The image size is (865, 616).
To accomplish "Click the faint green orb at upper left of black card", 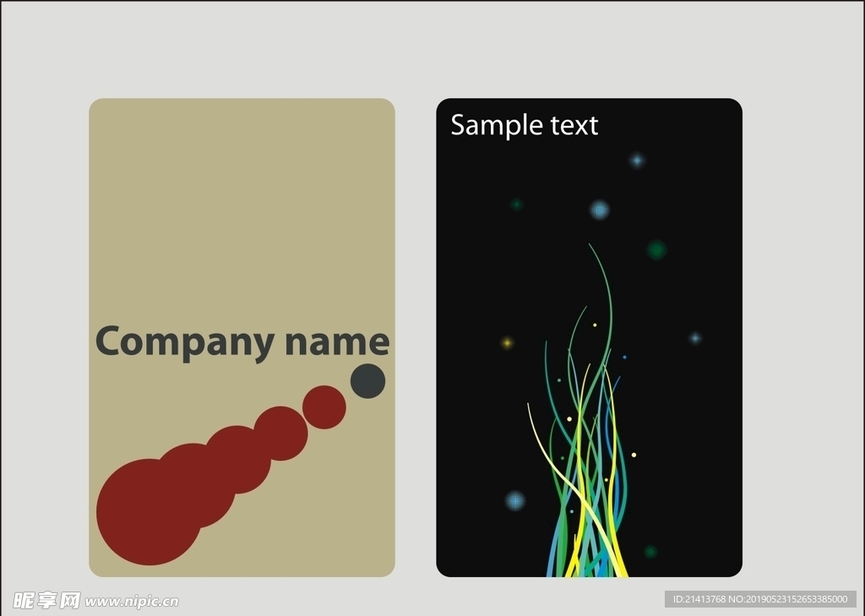I will coord(517,204).
